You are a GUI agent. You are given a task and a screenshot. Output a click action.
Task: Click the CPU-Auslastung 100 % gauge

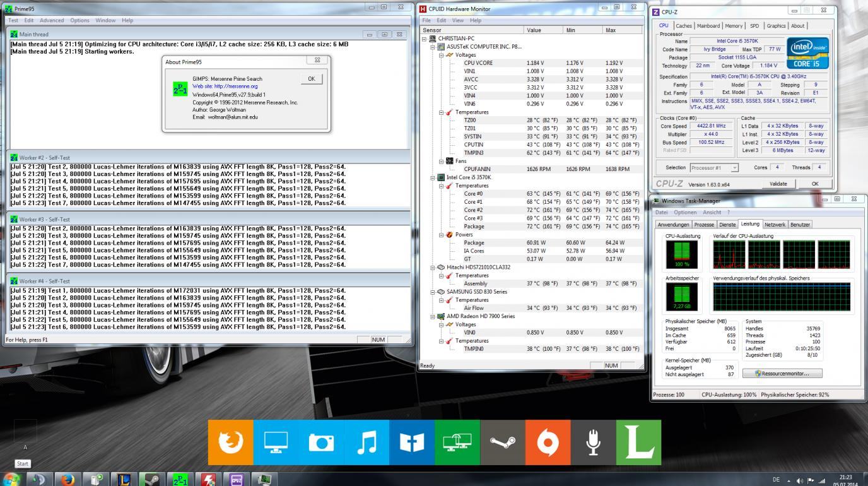(682, 254)
